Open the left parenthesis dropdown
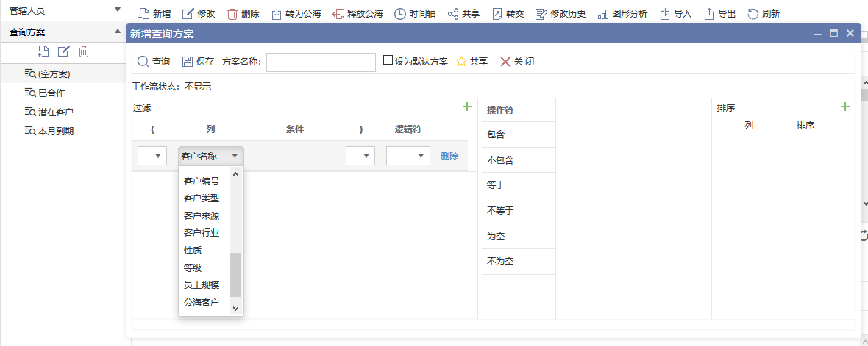 (x=152, y=156)
